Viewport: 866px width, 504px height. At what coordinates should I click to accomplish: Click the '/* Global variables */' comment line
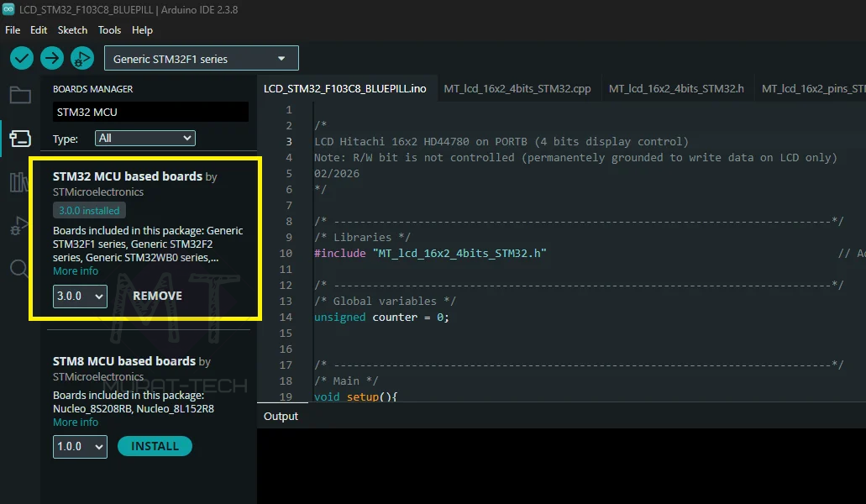(x=385, y=302)
